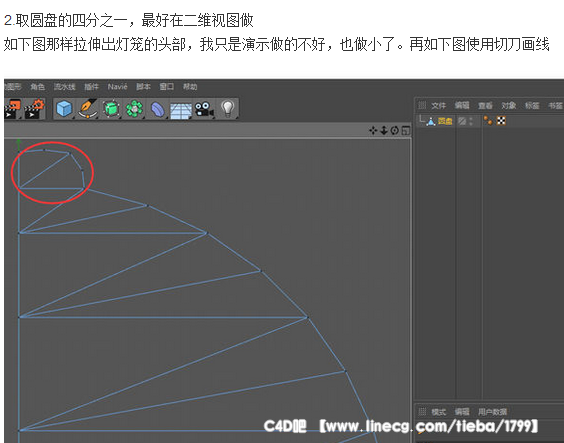
Task: Click the Light bulb object icon
Action: coord(227,109)
